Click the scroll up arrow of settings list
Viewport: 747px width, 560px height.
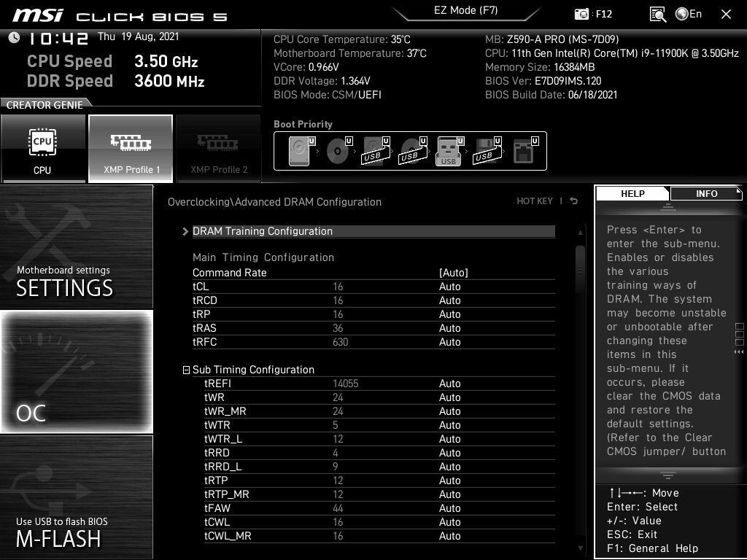(580, 233)
